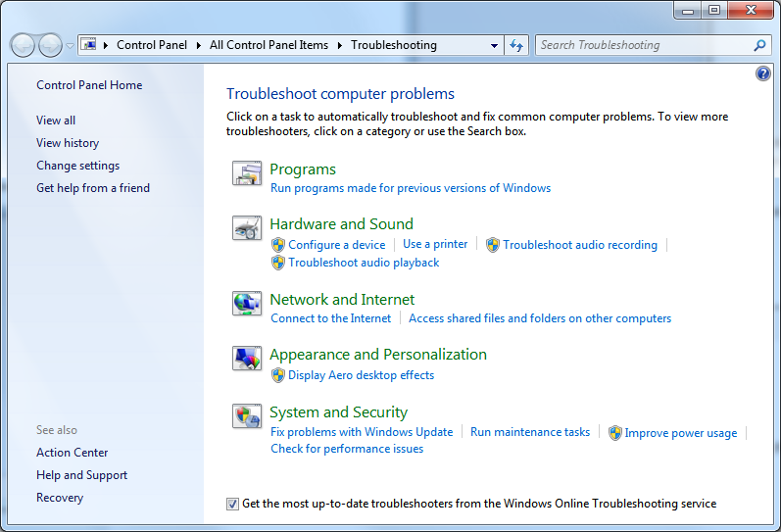781x532 pixels.
Task: Click the Control Panel icon in address bar
Action: [x=88, y=45]
